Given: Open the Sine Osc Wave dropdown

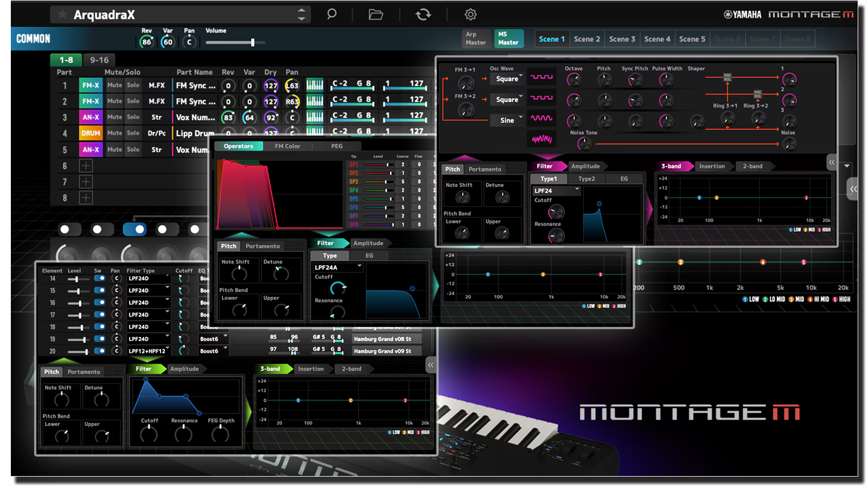Looking at the screenshot, I should pyautogui.click(x=507, y=120).
